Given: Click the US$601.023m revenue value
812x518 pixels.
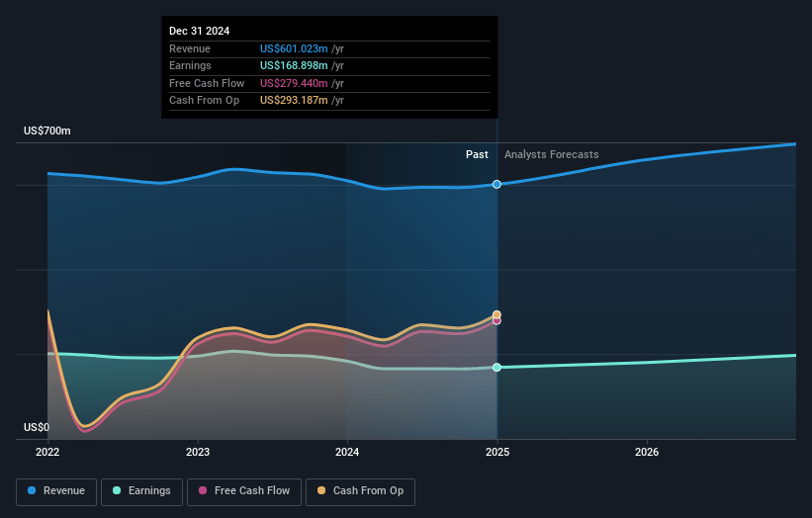Looking at the screenshot, I should pos(294,48).
